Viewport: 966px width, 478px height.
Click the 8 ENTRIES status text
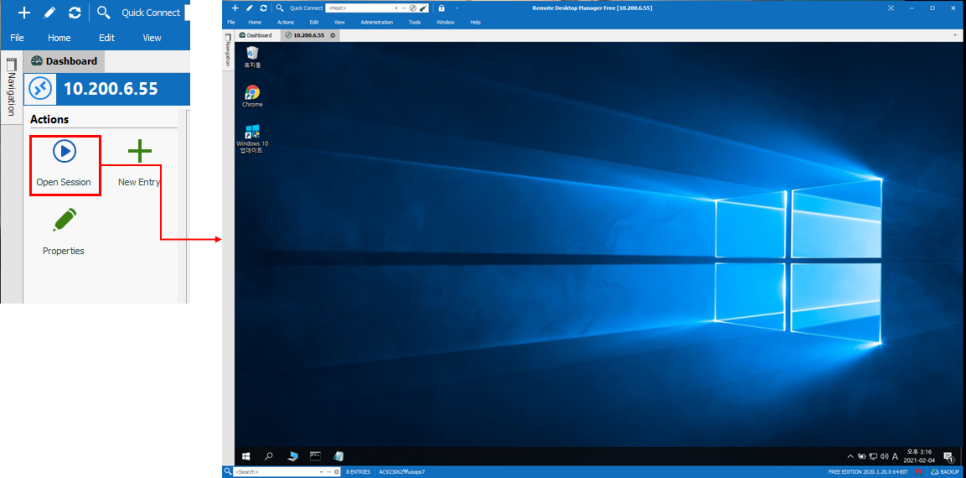pyautogui.click(x=358, y=472)
